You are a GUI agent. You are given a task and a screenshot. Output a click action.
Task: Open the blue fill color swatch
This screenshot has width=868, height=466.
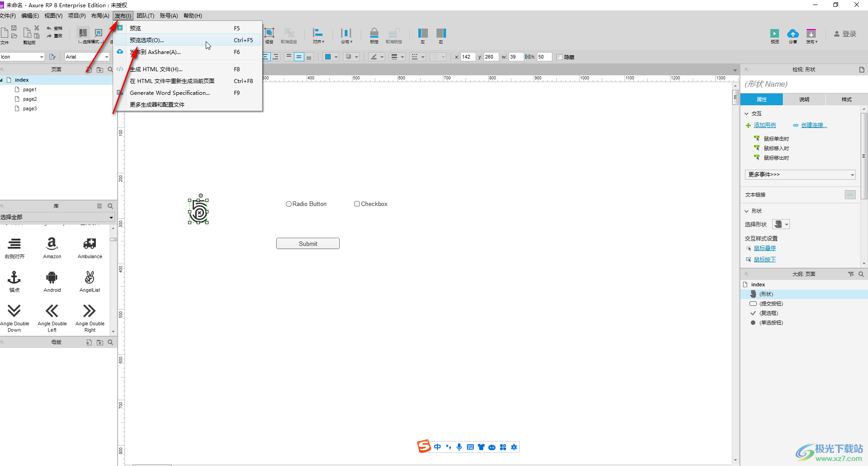point(327,57)
